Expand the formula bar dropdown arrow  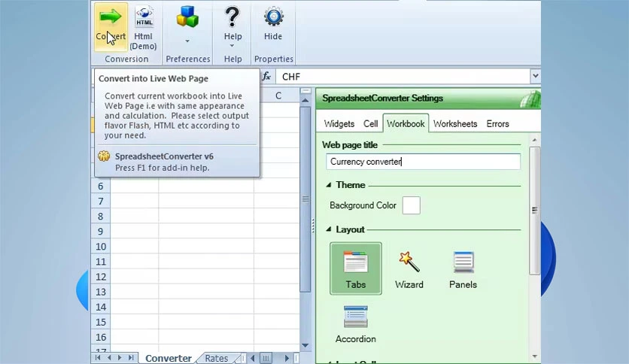click(x=535, y=76)
